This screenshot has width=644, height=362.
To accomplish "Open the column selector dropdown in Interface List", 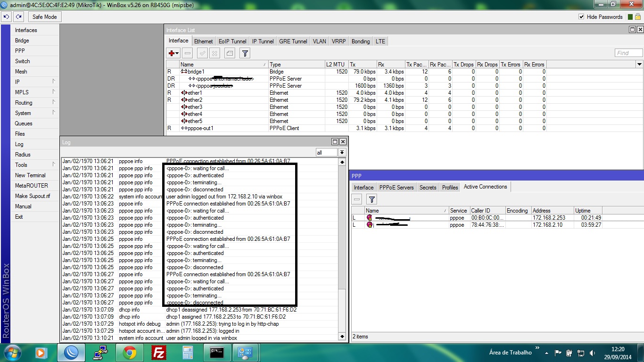I will [639, 64].
